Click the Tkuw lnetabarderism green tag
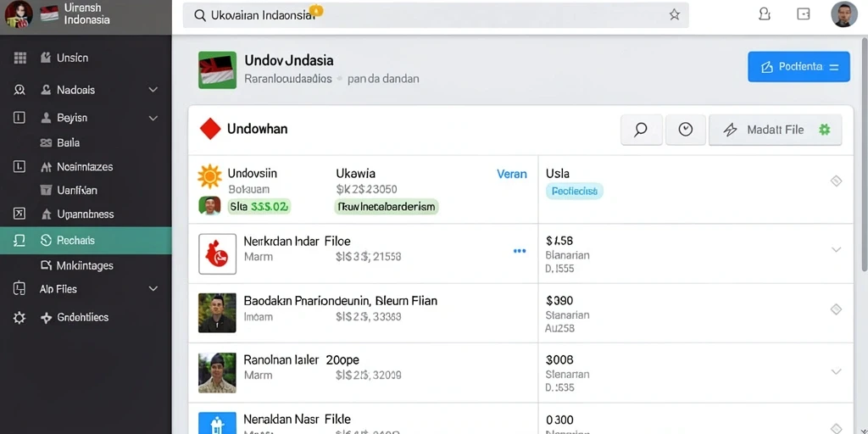This screenshot has width=868, height=434. (387, 207)
